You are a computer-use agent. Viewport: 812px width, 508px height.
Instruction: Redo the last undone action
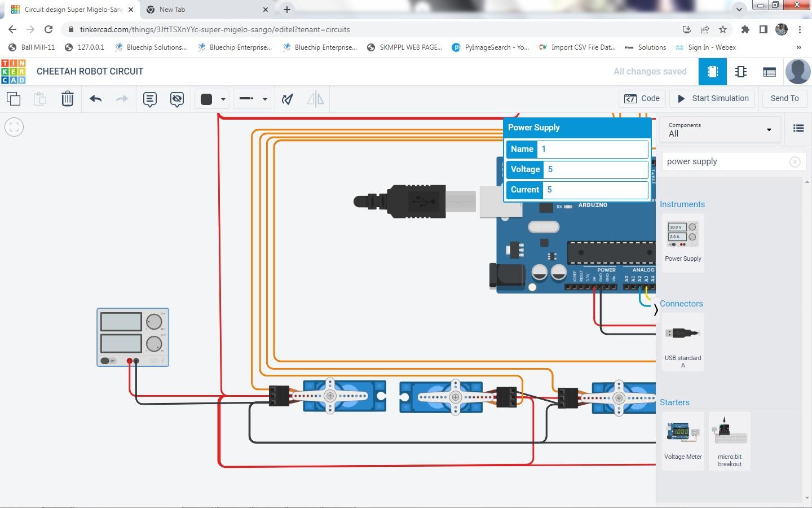click(122, 99)
